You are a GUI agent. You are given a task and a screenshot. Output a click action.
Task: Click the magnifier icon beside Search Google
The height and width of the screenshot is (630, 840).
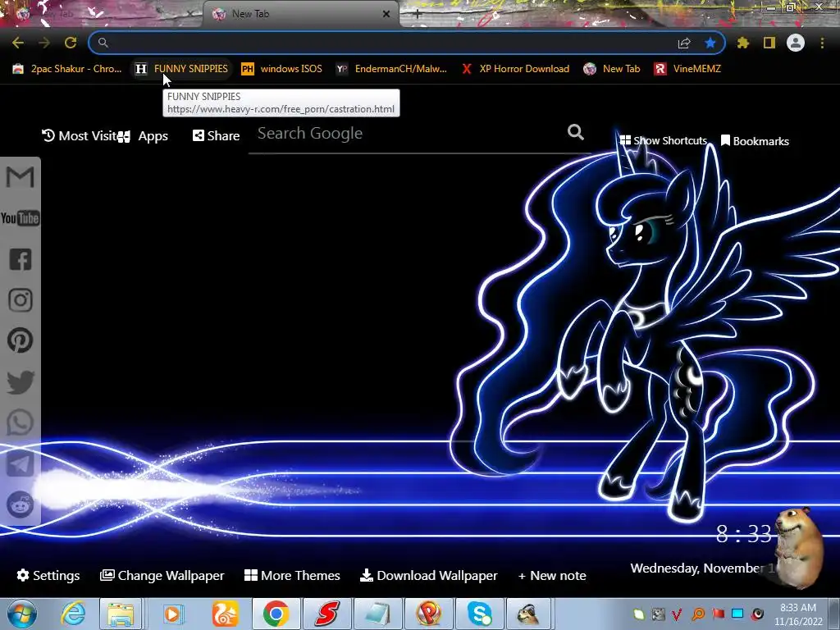click(575, 132)
